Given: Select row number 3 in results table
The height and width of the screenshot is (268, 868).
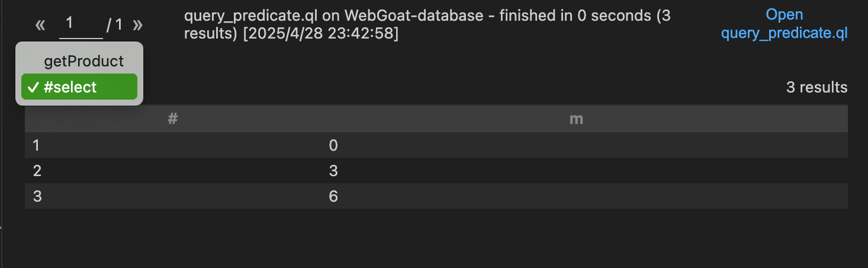Looking at the screenshot, I should [37, 196].
